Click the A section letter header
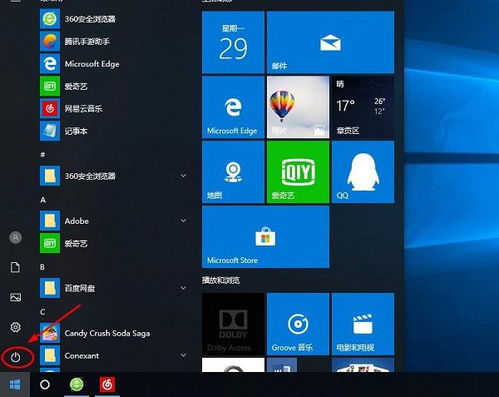Viewport: 499px width, 397px height. [x=43, y=200]
